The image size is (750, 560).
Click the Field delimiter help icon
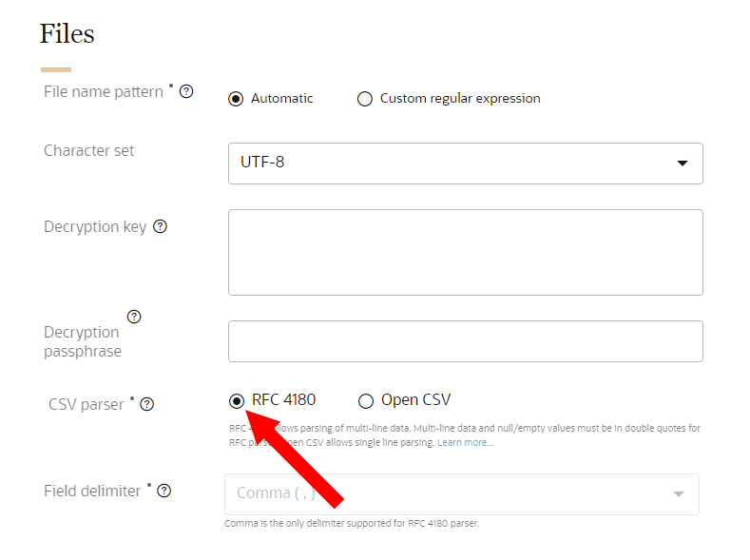tap(164, 491)
